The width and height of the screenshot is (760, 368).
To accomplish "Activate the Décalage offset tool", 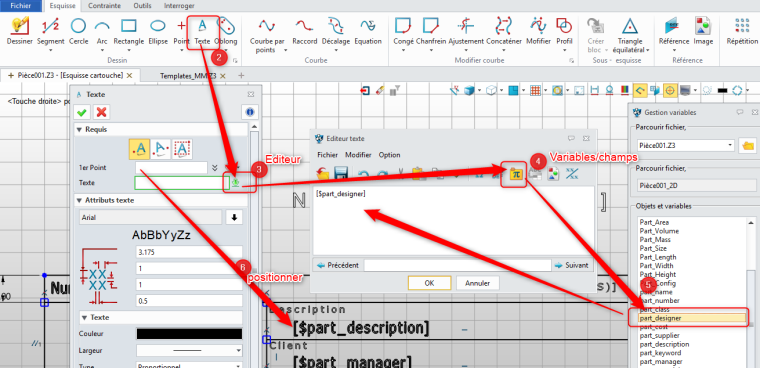I will (335, 31).
